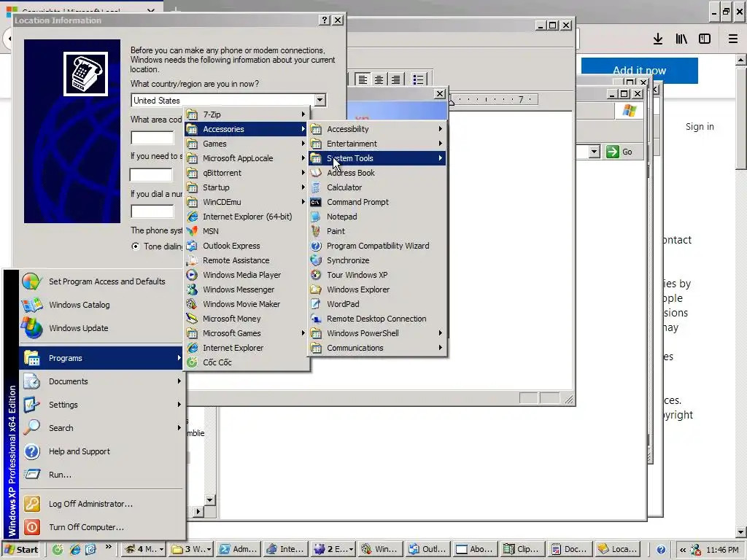This screenshot has width=747, height=560.
Task: Open Set Program Access and Defaults
Action: [x=101, y=281]
